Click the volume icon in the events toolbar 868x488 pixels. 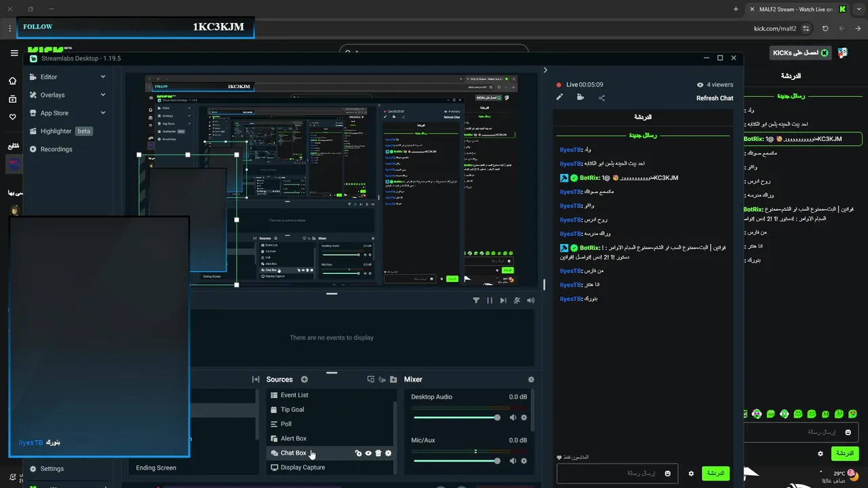531,300
